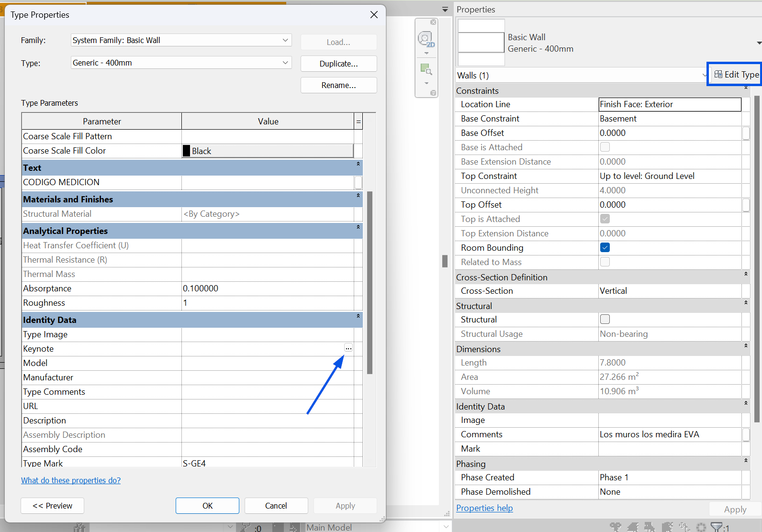The height and width of the screenshot is (532, 762).
Task: Click the Keynote browse ellipsis button
Action: pos(348,348)
